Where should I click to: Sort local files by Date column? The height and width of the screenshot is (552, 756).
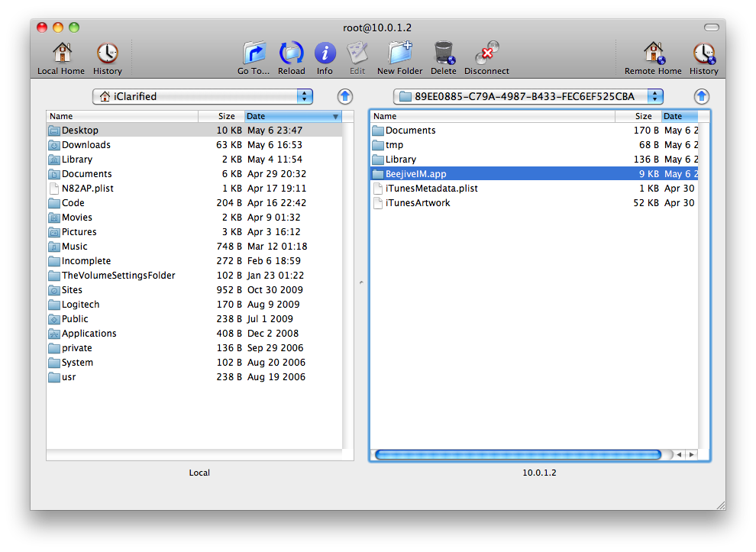(292, 116)
